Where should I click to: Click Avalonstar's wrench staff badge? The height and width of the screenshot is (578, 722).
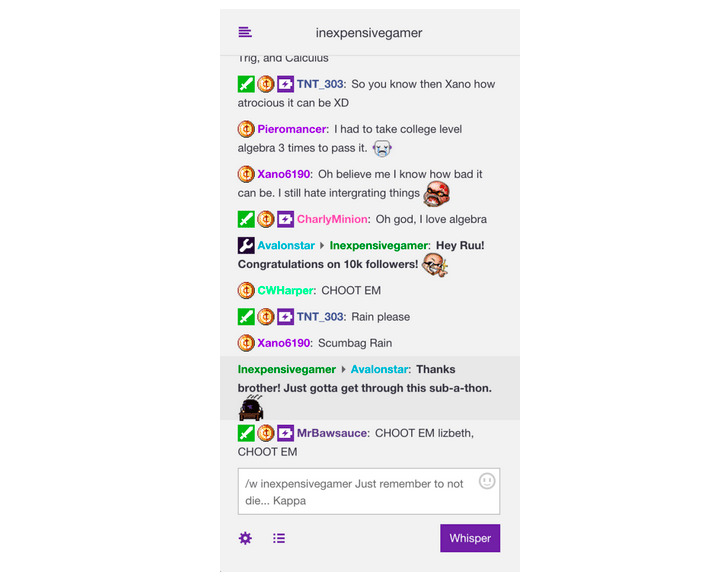click(246, 245)
